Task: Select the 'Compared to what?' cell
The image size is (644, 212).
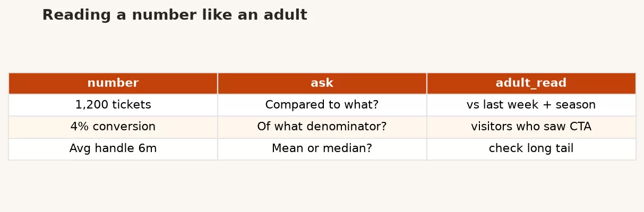Action: (322, 105)
